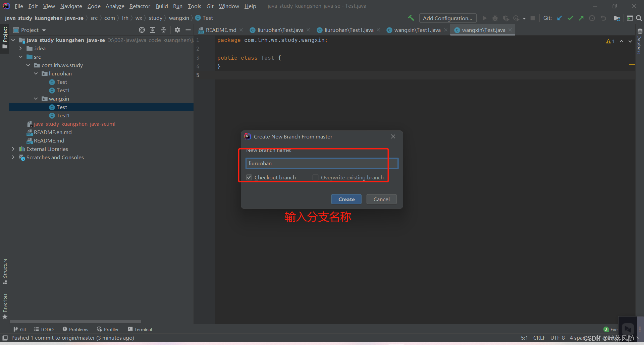Expand Scratches and Consoles node
Screen dimensions: 644x345
coord(13,157)
